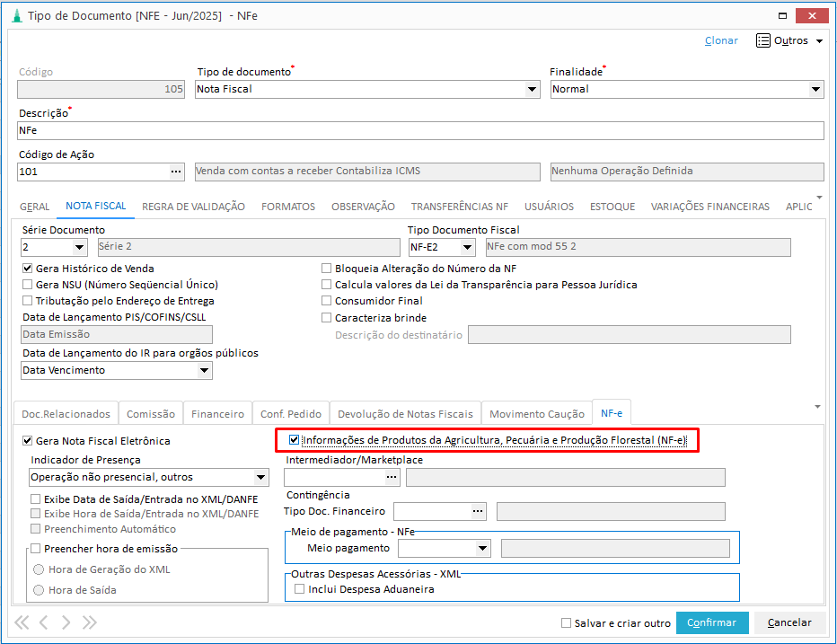Image resolution: width=837 pixels, height=644 pixels.
Task: Go to last record with double-right arrow
Action: pyautogui.click(x=89, y=622)
